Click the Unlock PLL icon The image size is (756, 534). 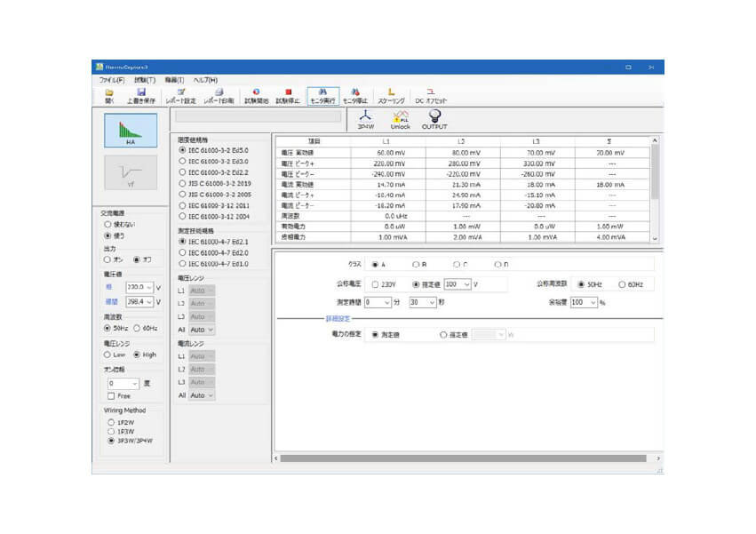tap(400, 119)
